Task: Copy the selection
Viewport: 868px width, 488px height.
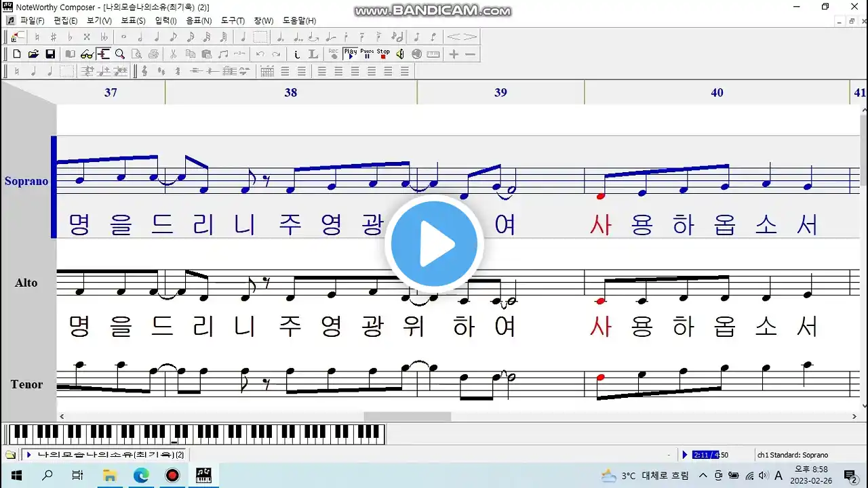Action: 190,54
